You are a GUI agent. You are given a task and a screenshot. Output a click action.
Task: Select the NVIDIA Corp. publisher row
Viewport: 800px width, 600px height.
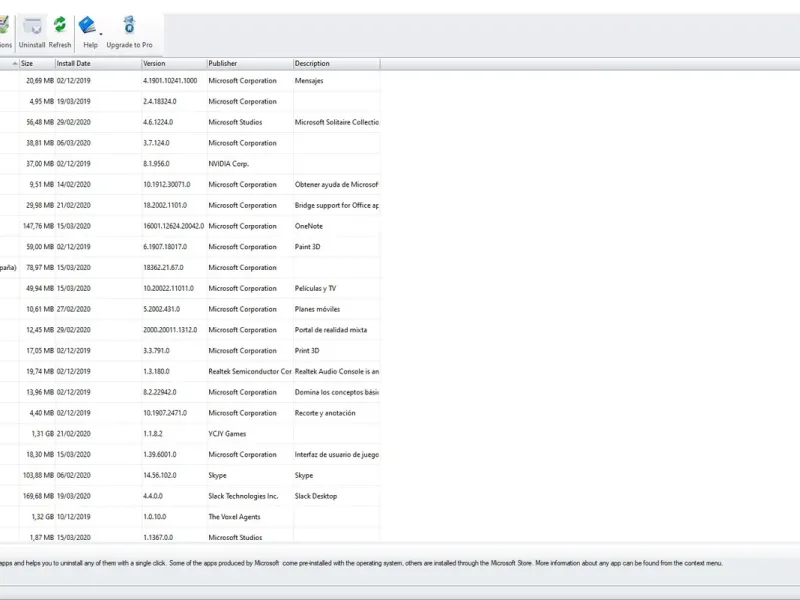click(190, 164)
